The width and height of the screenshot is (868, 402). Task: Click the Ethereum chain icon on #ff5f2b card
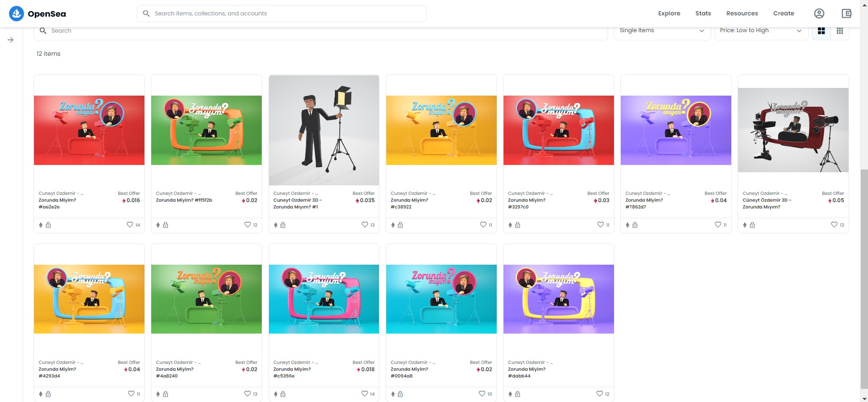click(x=158, y=225)
